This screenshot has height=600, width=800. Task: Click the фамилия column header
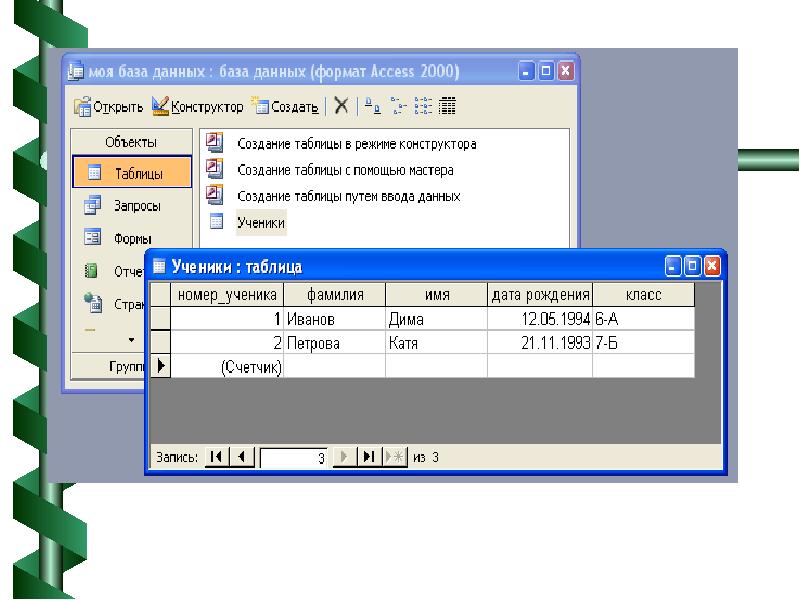[334, 295]
